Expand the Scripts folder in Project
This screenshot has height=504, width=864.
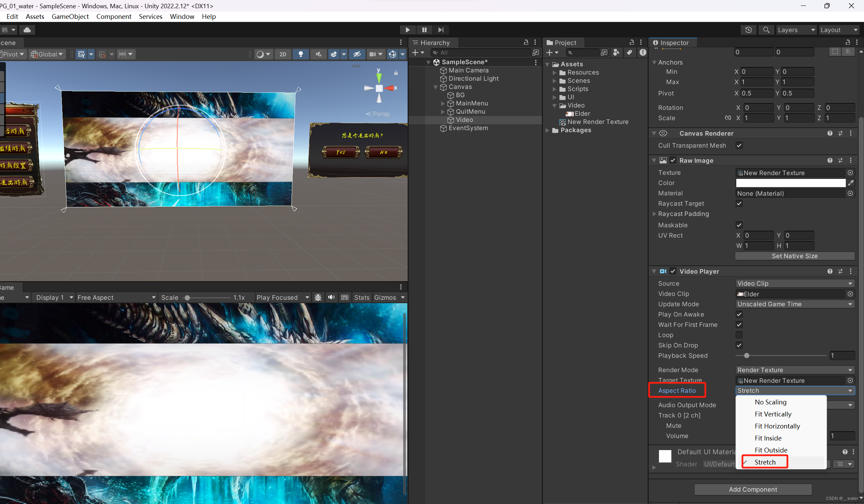click(x=554, y=89)
